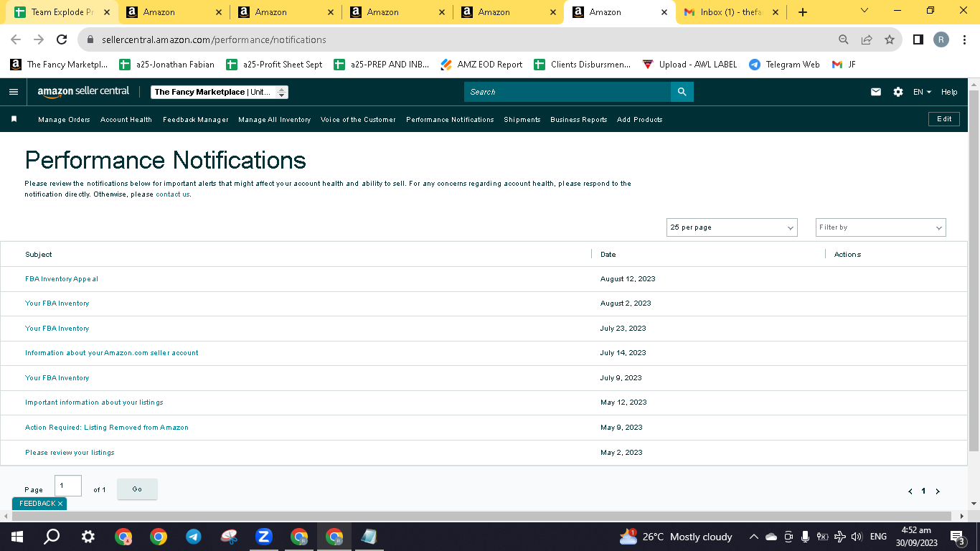The image size is (980, 551).
Task: Open Your FBA Inventory from July 23
Action: (57, 329)
